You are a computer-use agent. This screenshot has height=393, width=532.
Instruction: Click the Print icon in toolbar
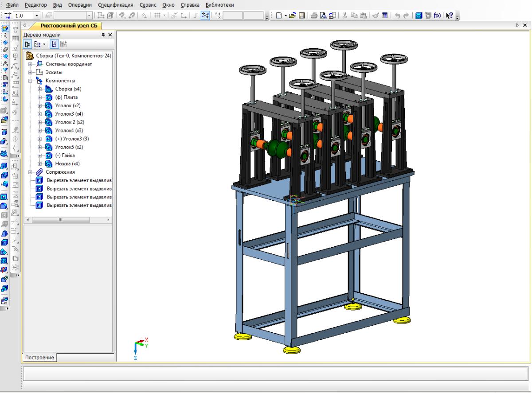tap(313, 16)
